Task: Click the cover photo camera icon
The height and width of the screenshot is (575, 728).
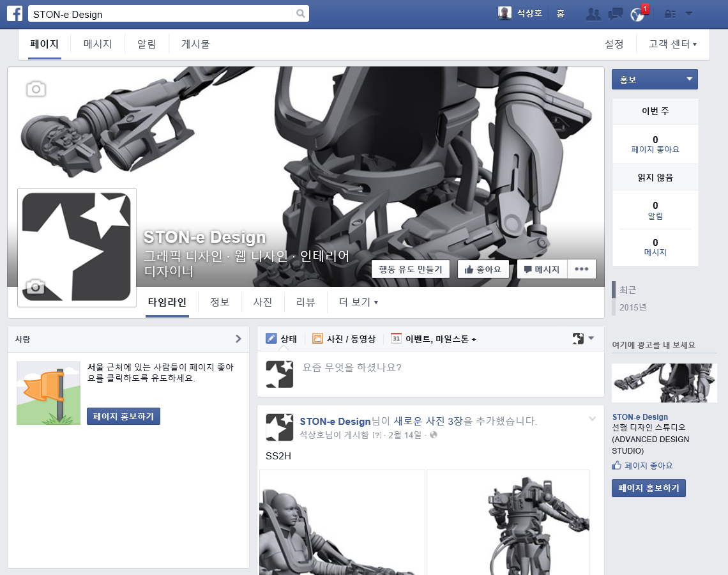Action: point(36,89)
